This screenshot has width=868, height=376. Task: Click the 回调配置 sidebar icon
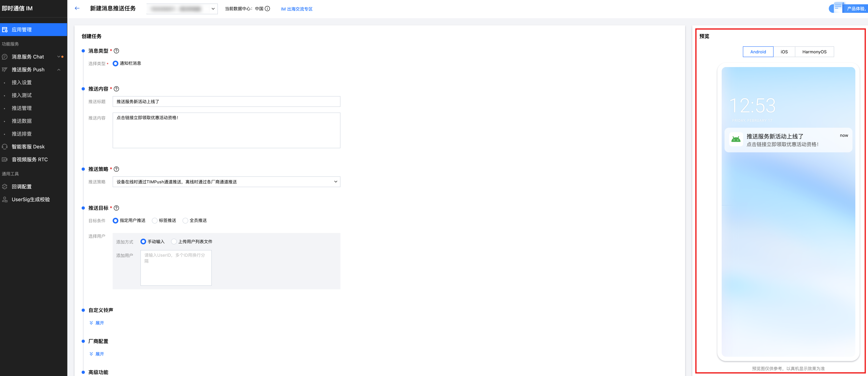[5, 186]
